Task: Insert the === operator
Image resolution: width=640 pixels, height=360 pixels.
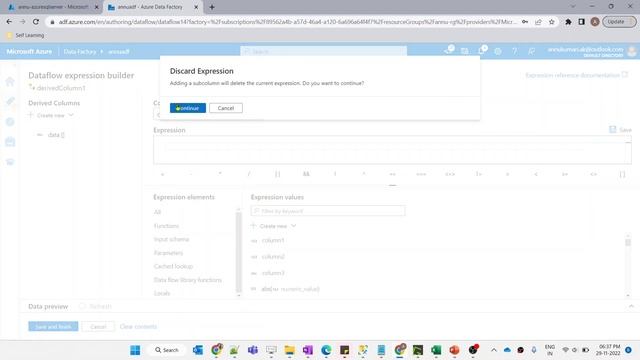Action: pyautogui.click(x=421, y=174)
